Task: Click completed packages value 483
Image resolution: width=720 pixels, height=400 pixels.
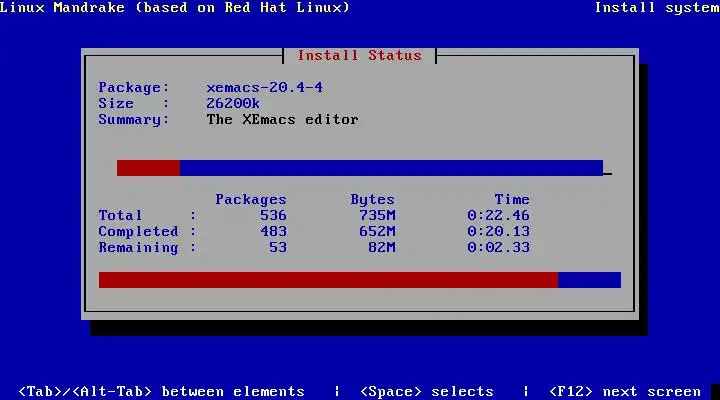Action: (273, 231)
